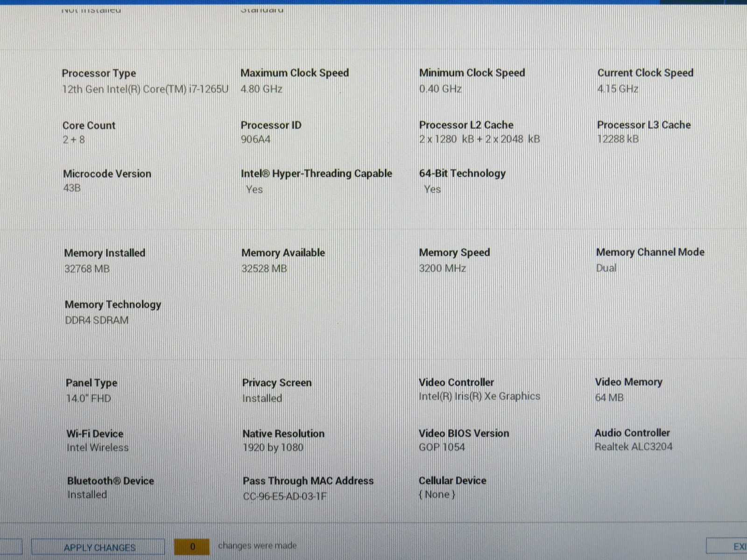Click the 'Video BIOS Version' label
The width and height of the screenshot is (747, 560).
click(x=464, y=433)
